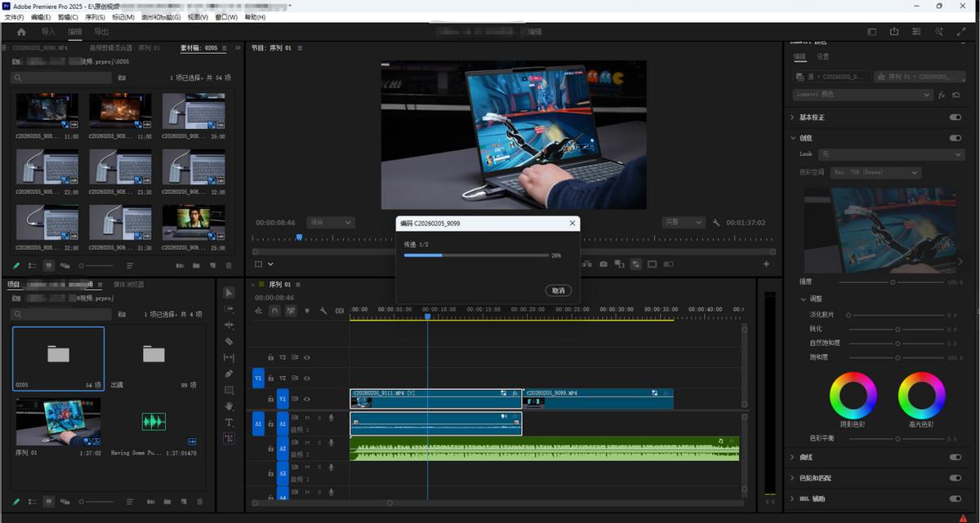This screenshot has height=523, width=980.
Task: Select the Razor tool in the toolbar
Action: pos(229,342)
